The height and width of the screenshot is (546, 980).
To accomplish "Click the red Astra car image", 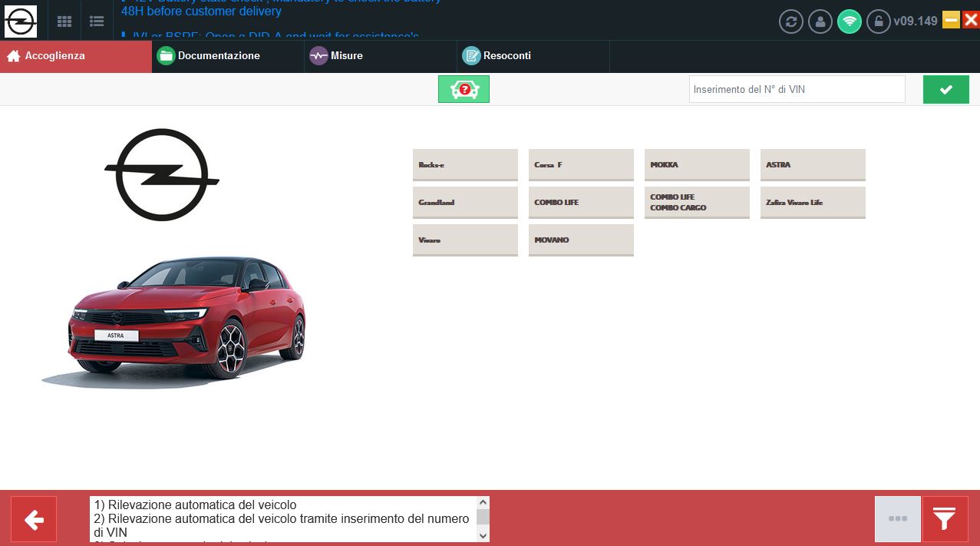I will tap(174, 321).
